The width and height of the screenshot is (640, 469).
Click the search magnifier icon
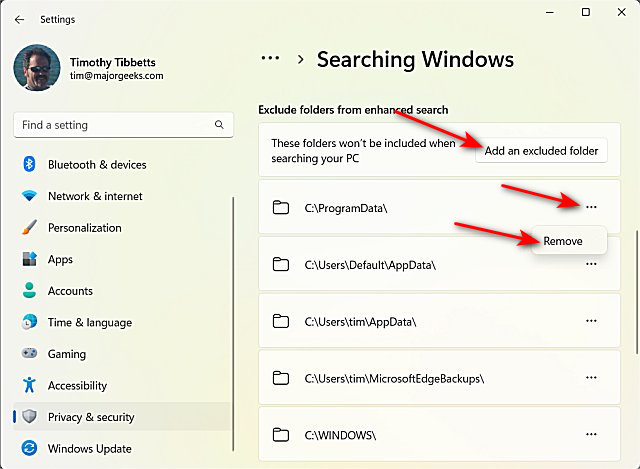click(x=219, y=125)
